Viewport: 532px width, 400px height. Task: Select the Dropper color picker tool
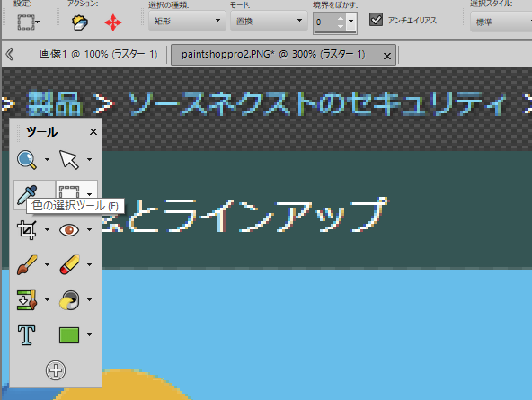[27, 194]
